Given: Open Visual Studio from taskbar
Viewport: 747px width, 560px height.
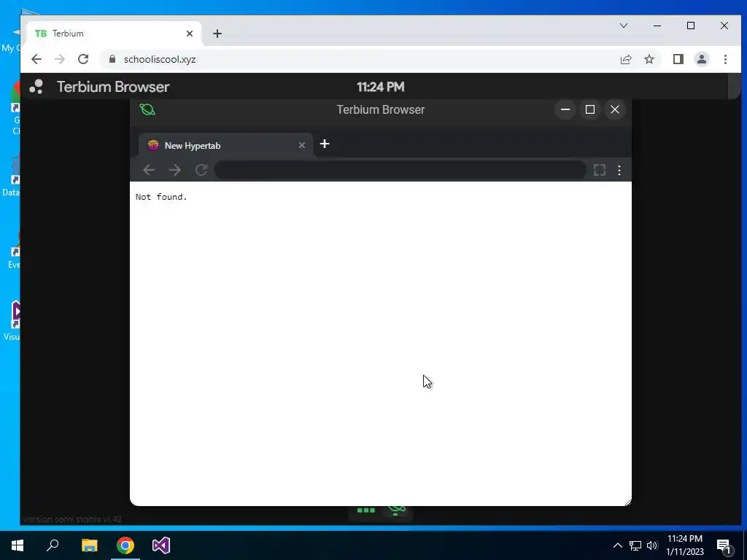Looking at the screenshot, I should 161,545.
